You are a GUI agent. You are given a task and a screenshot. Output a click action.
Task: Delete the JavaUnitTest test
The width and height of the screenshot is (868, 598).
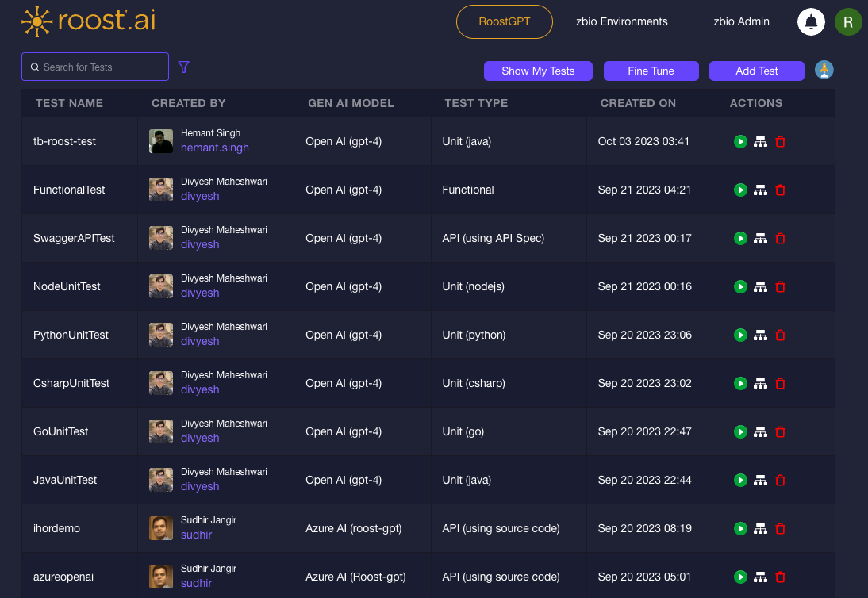click(x=780, y=480)
